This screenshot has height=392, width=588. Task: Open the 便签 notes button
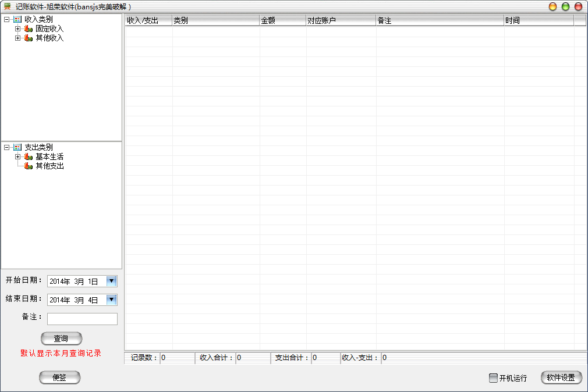coord(59,377)
